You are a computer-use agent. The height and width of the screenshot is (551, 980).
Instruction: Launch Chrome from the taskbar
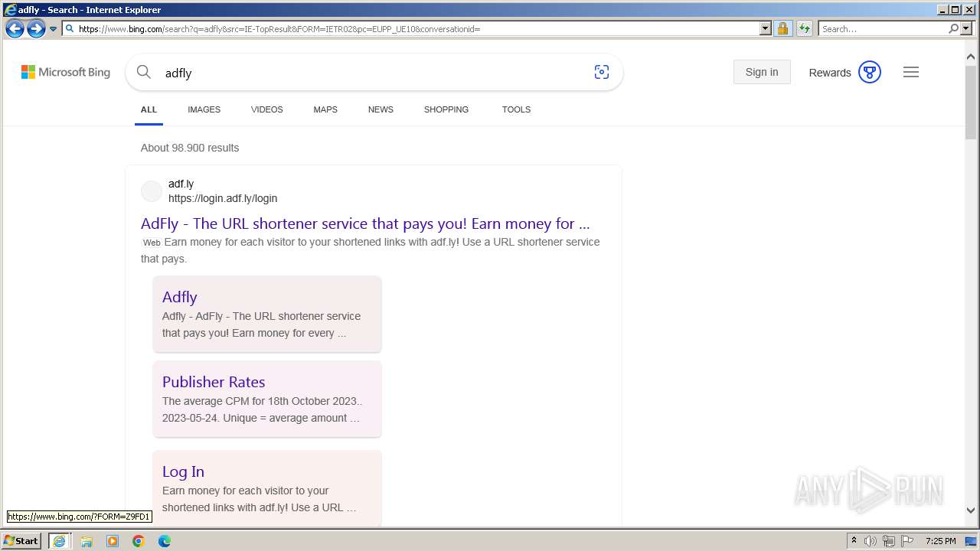(x=139, y=541)
